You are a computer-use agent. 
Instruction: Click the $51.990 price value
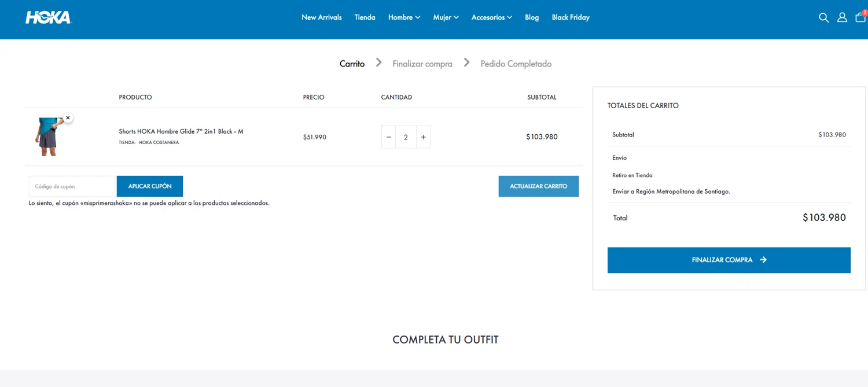pos(315,137)
